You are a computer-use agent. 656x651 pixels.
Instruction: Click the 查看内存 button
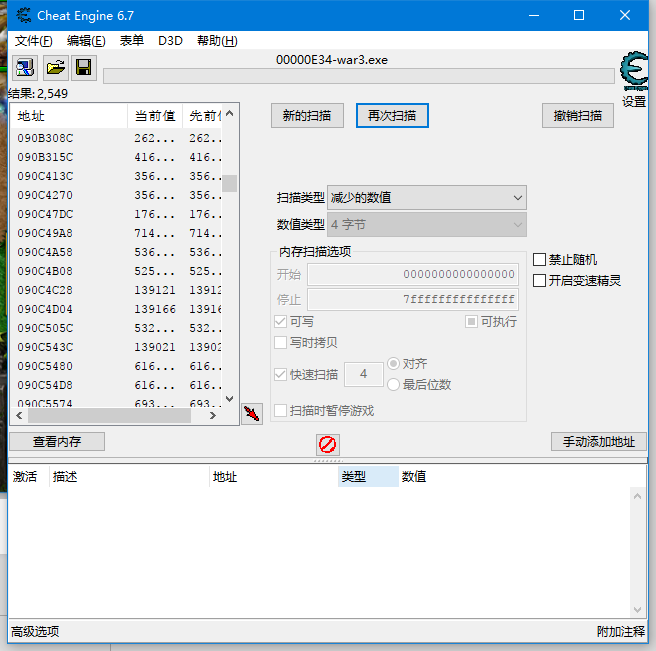click(57, 441)
